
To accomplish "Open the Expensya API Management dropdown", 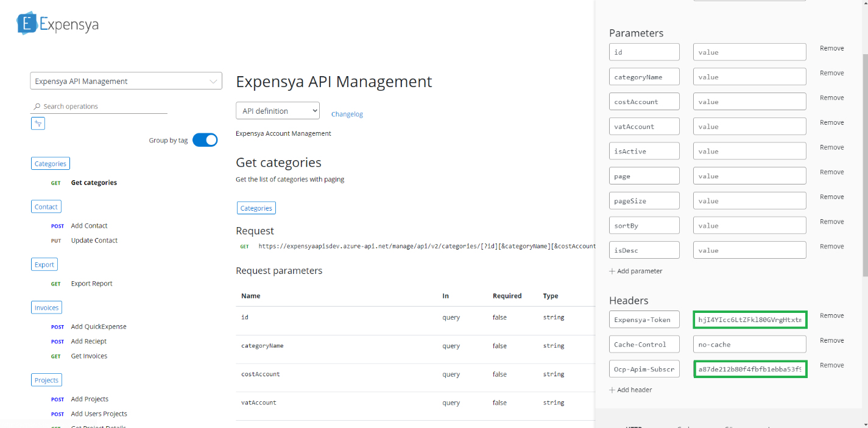I will click(x=126, y=81).
